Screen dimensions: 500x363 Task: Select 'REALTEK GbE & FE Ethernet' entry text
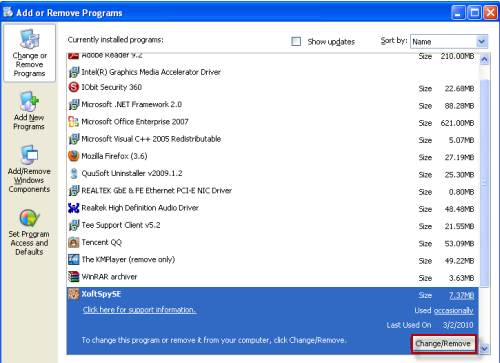[157, 191]
